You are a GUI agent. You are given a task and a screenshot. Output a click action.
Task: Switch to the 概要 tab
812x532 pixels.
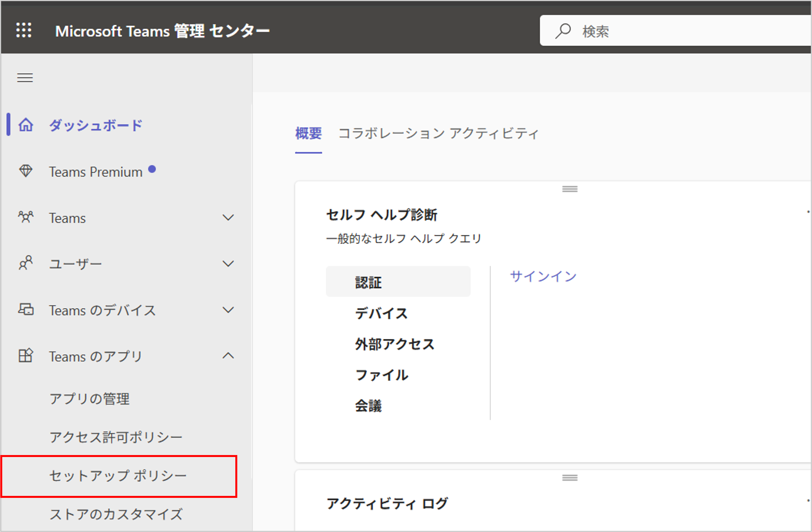(308, 133)
